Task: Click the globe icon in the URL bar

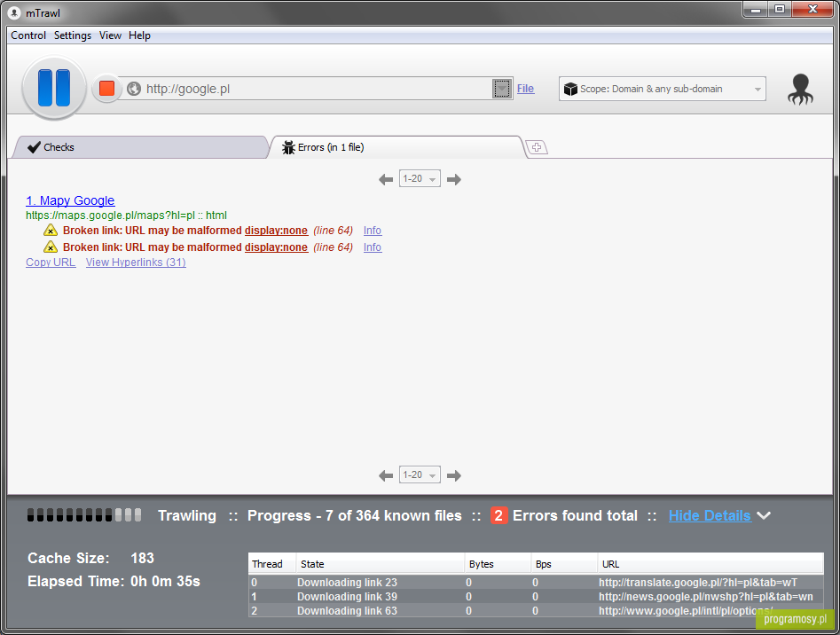Action: tap(134, 89)
